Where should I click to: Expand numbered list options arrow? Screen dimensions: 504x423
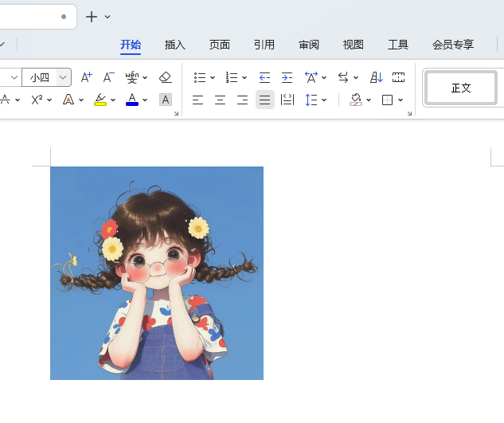pyautogui.click(x=244, y=77)
